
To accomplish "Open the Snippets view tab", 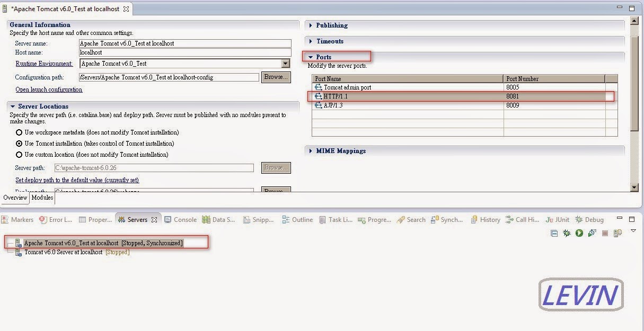I will (258, 220).
